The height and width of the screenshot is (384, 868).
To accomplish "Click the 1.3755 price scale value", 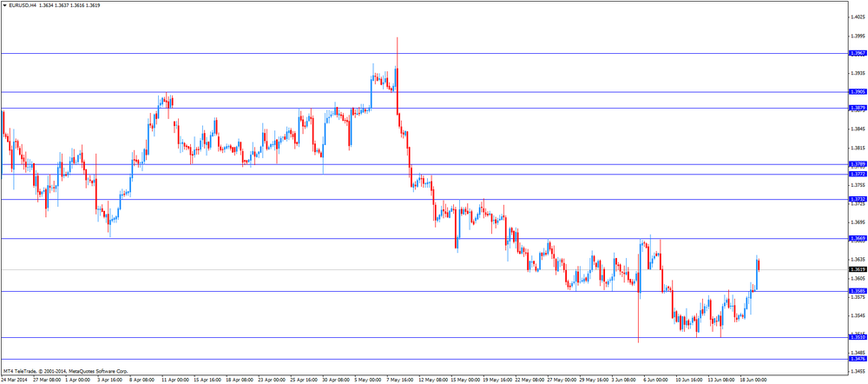I will pos(858,185).
